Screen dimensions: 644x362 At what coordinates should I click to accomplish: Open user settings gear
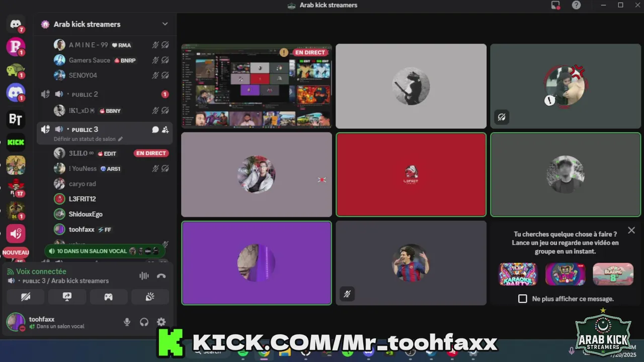pyautogui.click(x=161, y=322)
